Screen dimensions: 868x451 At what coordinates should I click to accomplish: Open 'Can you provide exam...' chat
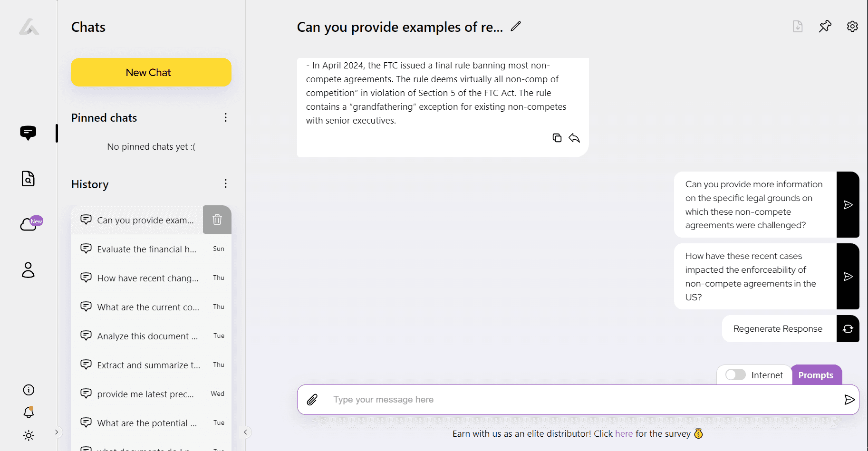pos(137,220)
